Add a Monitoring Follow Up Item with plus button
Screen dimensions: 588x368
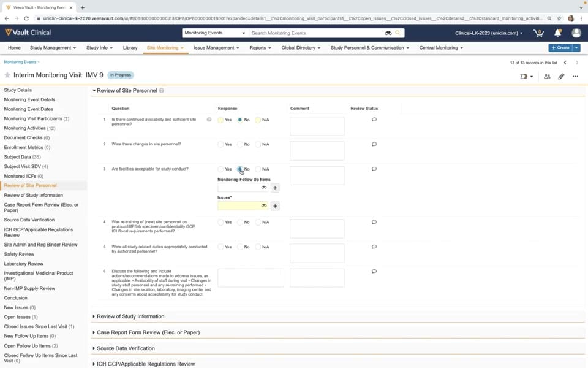pos(275,188)
